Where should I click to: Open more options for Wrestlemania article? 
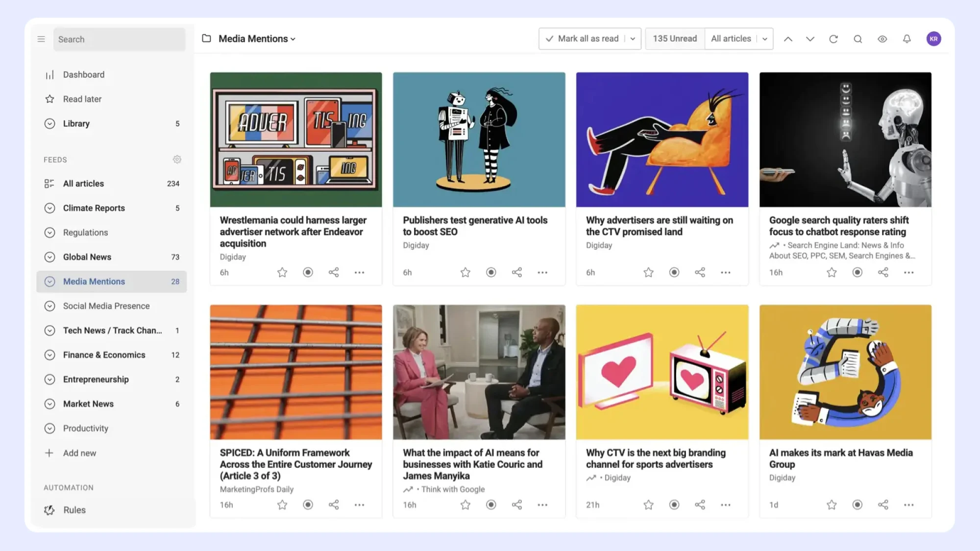coord(359,272)
